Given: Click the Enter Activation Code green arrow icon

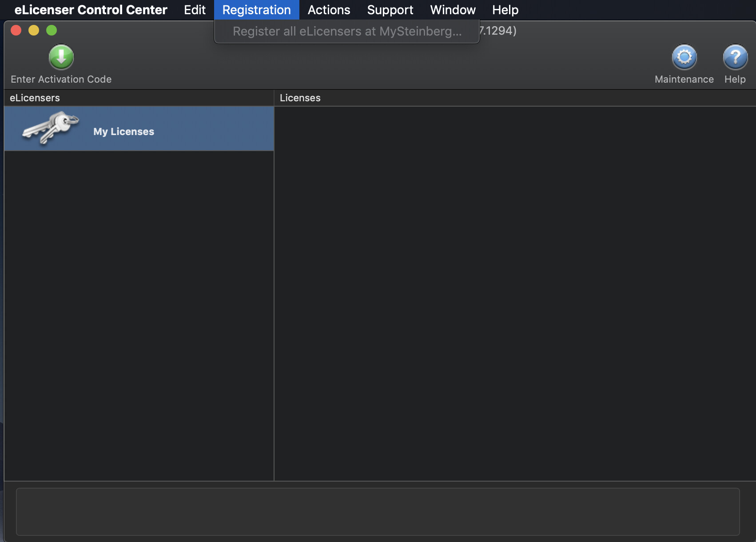Looking at the screenshot, I should [x=61, y=57].
